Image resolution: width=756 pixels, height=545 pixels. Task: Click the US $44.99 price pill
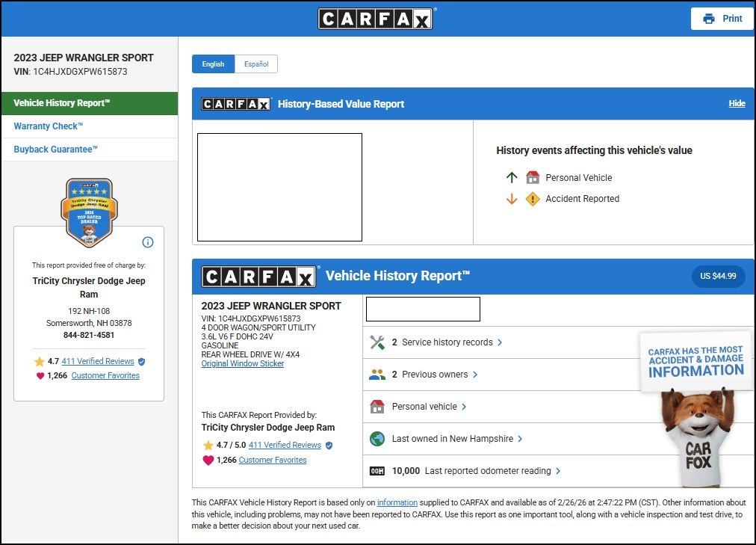point(718,276)
